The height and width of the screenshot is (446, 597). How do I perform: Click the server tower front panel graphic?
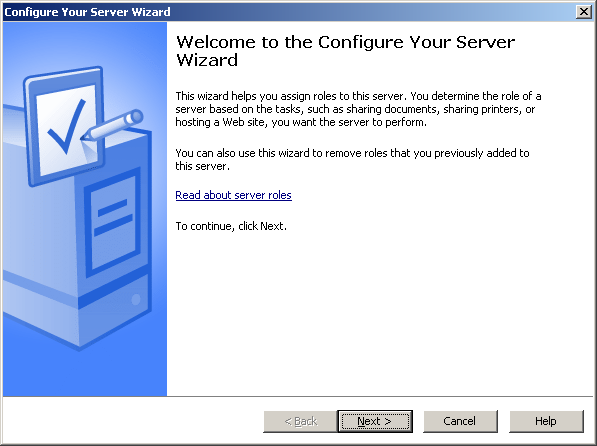click(113, 225)
